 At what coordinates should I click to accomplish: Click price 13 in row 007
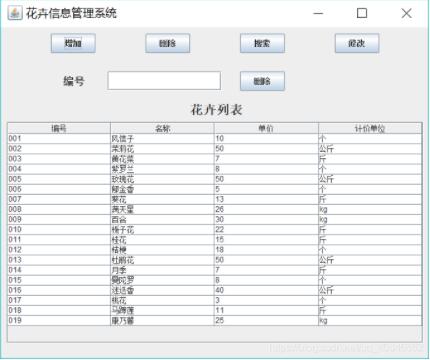click(x=266, y=199)
